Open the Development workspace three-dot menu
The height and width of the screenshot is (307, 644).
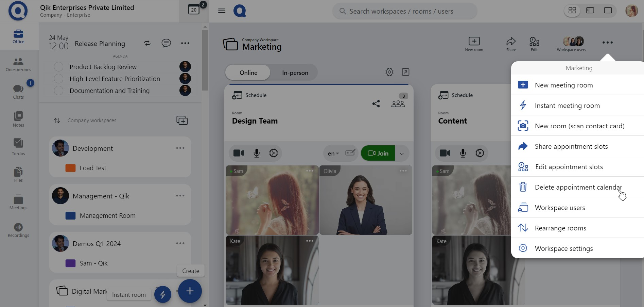click(180, 148)
